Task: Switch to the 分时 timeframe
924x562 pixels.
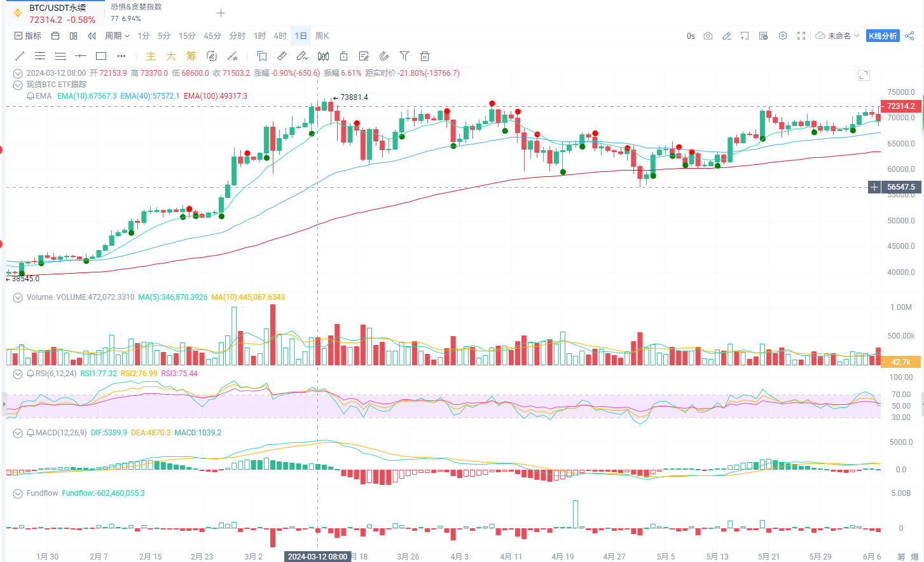Action: coord(237,36)
